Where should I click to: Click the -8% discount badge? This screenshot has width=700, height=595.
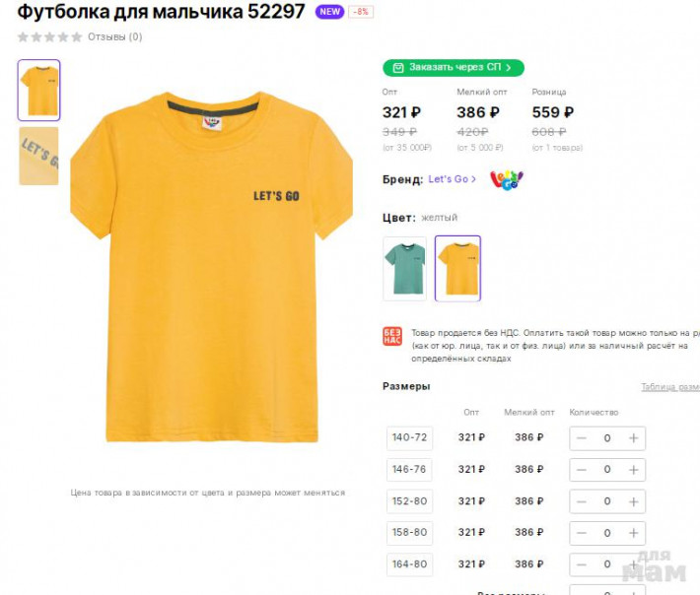point(361,12)
